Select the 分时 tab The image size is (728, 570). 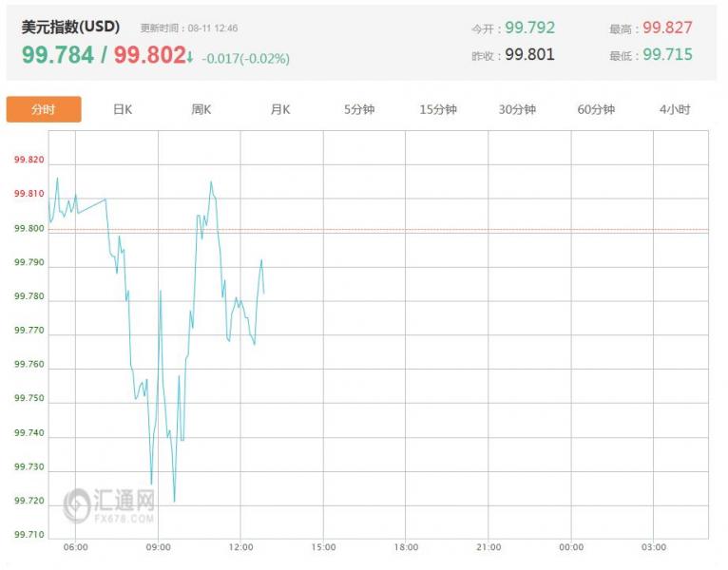[44, 109]
